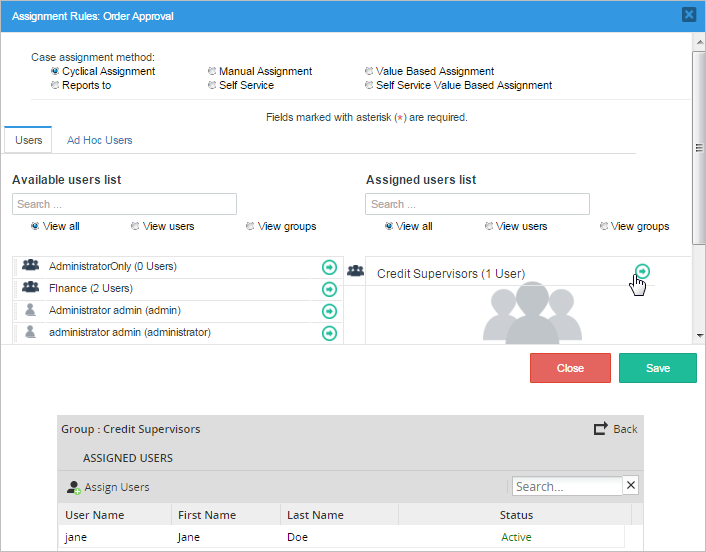Select the Self Service radio button
Screen dimensions: 706x552
tap(212, 86)
